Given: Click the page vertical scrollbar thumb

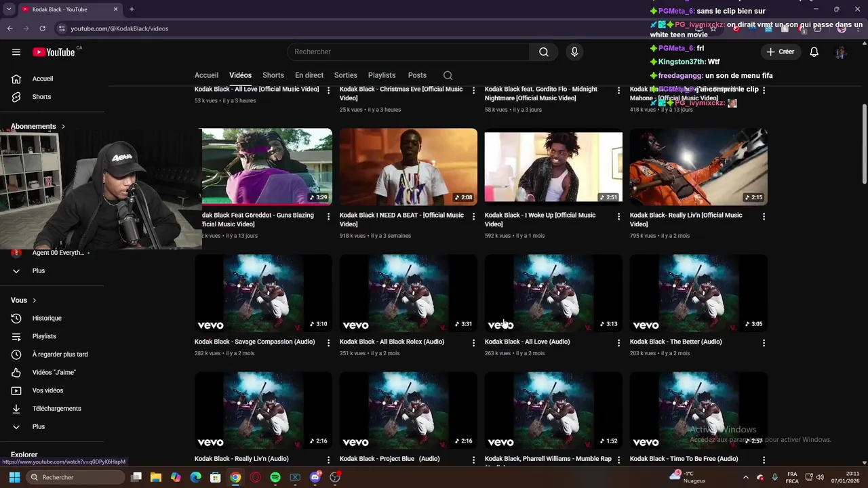Looking at the screenshot, I should point(864,143).
